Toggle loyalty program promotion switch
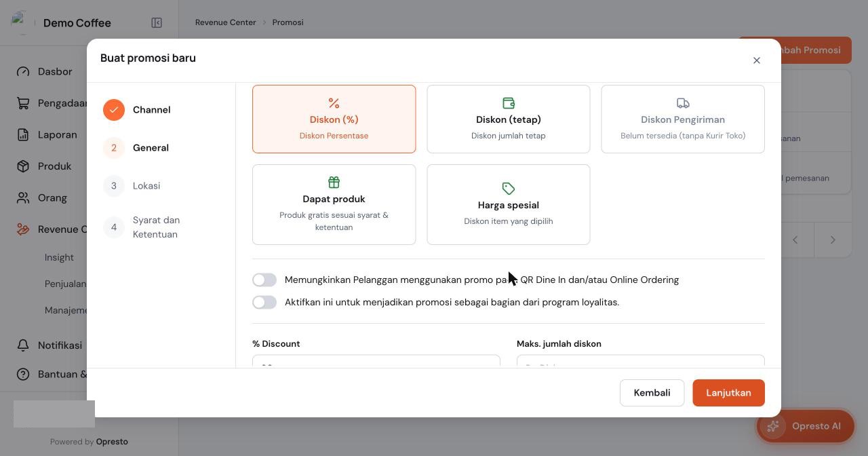Image resolution: width=868 pixels, height=456 pixels. (x=264, y=302)
